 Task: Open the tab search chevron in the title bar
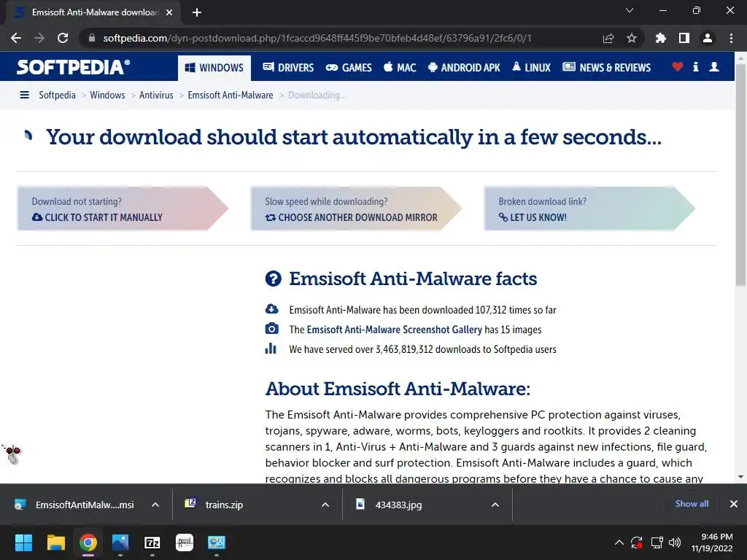coord(630,10)
